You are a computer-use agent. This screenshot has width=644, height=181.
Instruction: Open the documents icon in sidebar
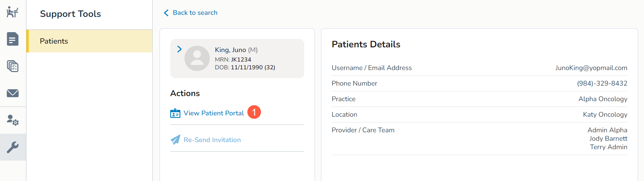pos(13,39)
